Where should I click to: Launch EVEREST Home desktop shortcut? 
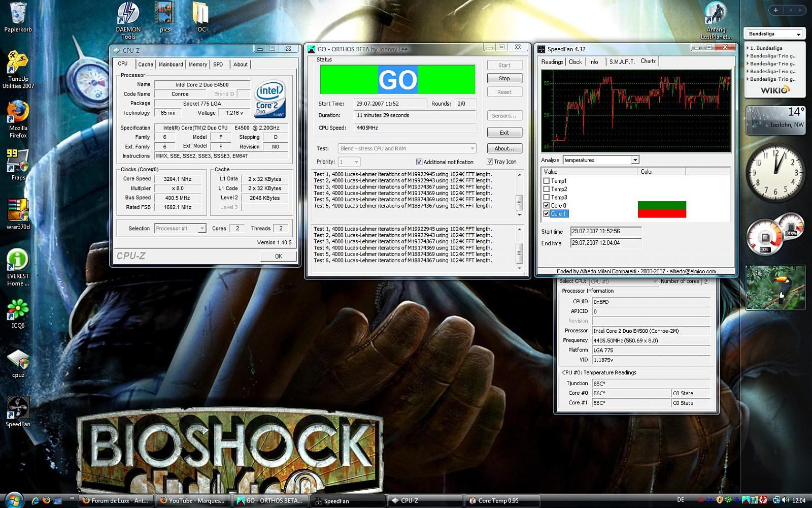[x=18, y=268]
